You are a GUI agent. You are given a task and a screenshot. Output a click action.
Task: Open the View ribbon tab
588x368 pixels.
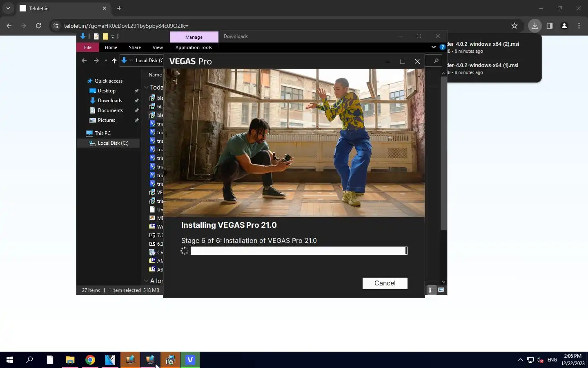pyautogui.click(x=158, y=47)
